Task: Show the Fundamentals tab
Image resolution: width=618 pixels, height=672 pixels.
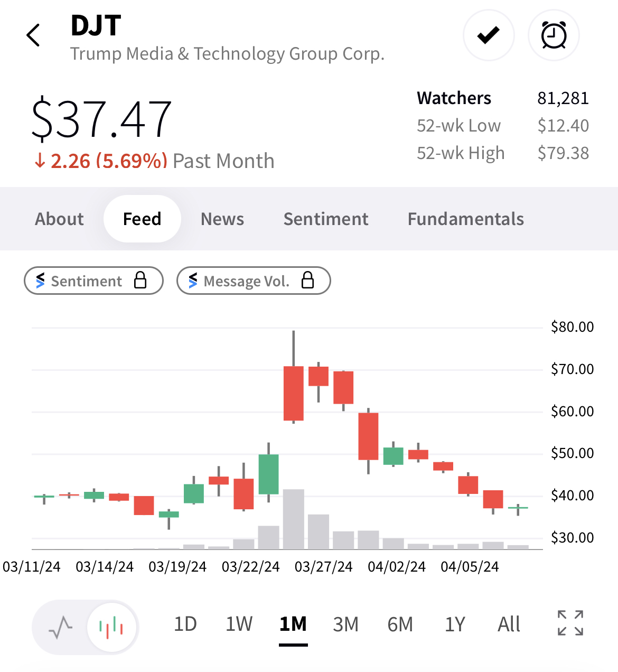Action: pyautogui.click(x=465, y=219)
